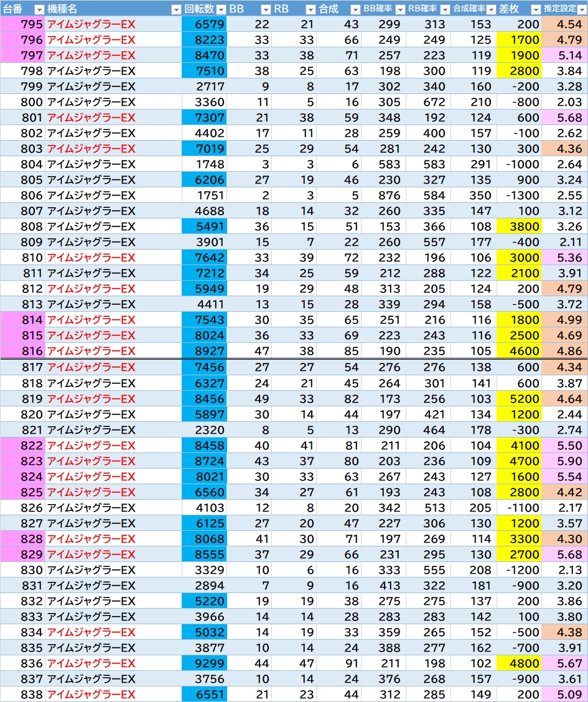Image resolution: width=588 pixels, height=702 pixels.
Task: Select combined count cell 85 in row 816
Action: 338,351
